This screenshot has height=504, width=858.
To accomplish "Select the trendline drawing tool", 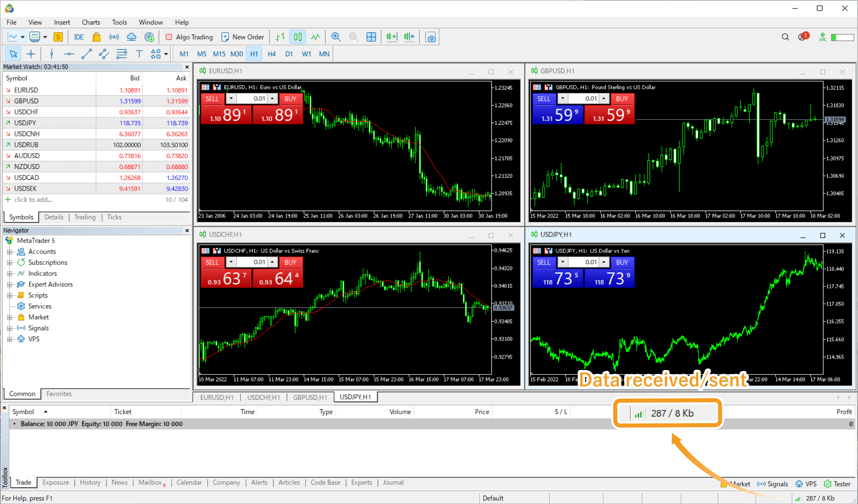I will coord(87,54).
